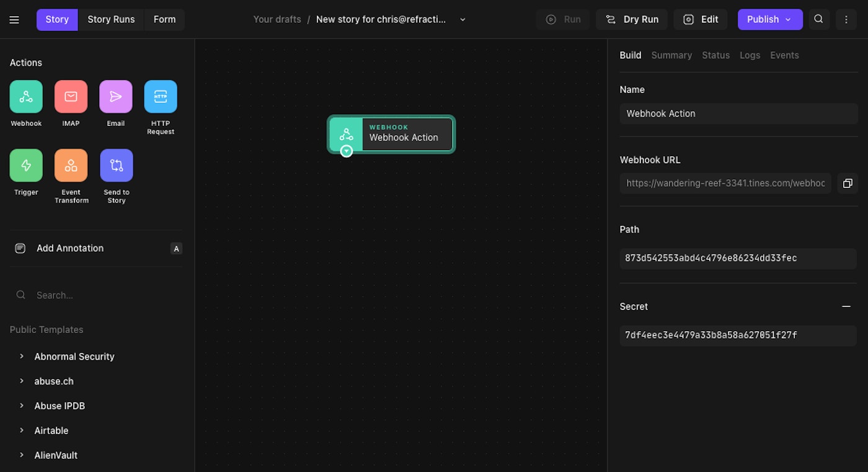Select the Trigger action icon
This screenshot has width=868, height=472.
pos(26,166)
